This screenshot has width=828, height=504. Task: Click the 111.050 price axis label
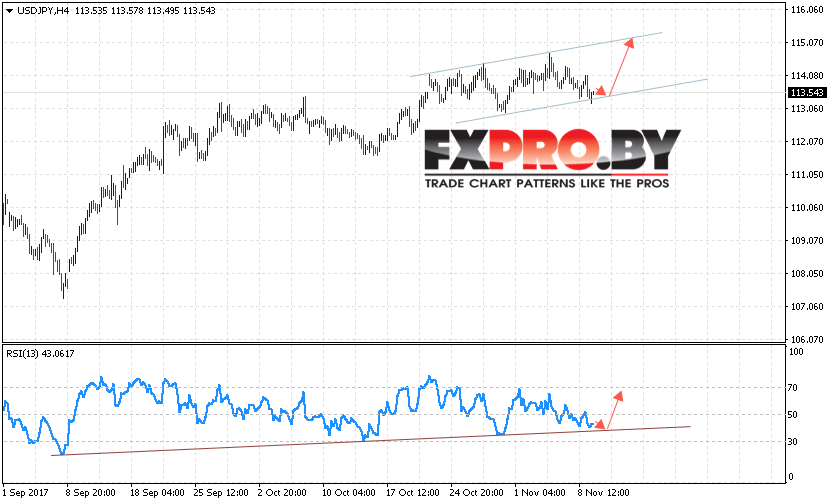[x=807, y=174]
